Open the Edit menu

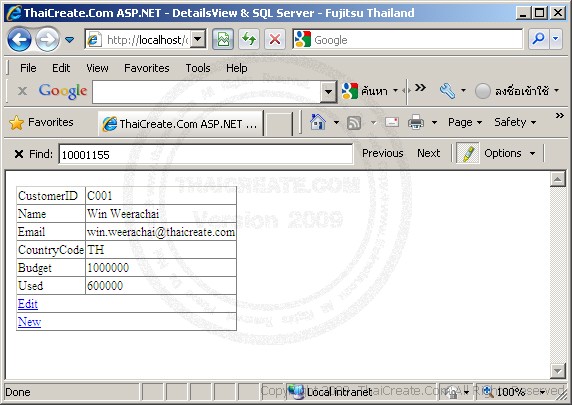tap(61, 68)
